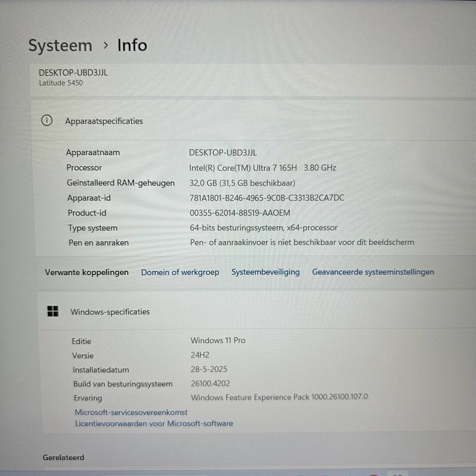Select the Apparaat-id value 781A1801-B246
Screen dimensions: 476x476
(267, 198)
